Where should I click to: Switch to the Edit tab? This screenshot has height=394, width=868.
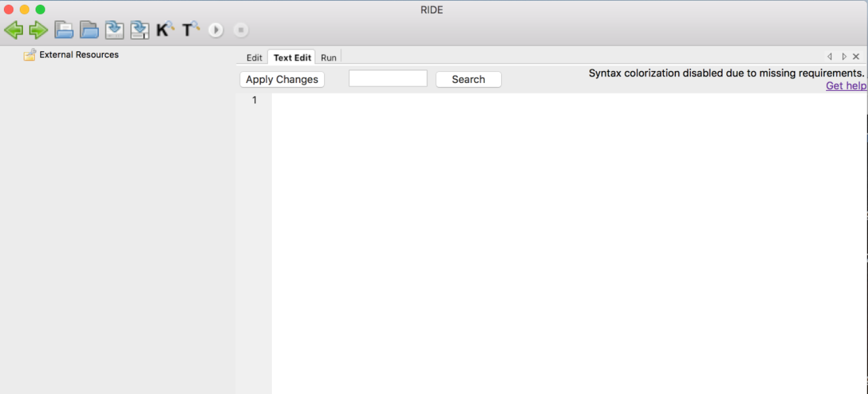pyautogui.click(x=254, y=57)
